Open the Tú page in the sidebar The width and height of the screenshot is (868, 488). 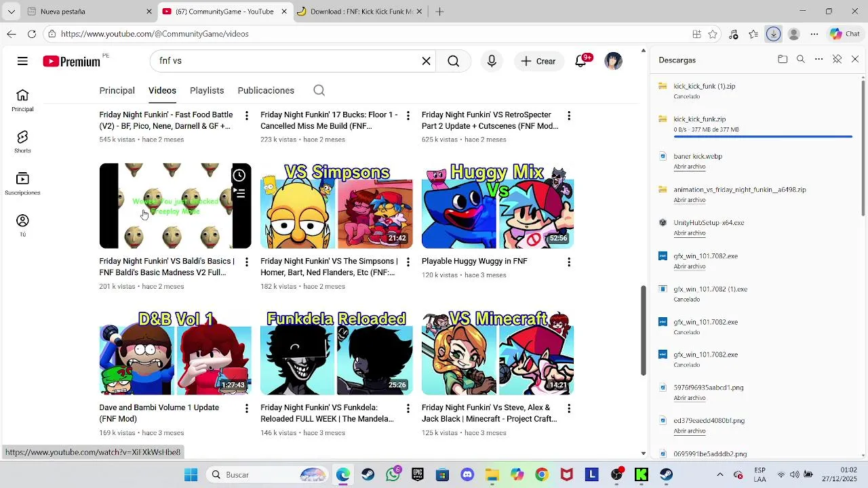[x=22, y=226]
